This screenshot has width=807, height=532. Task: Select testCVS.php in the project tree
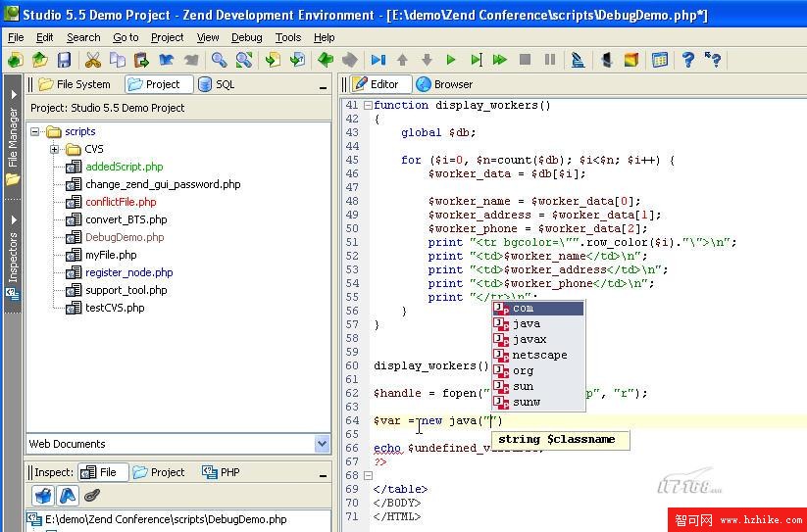[x=115, y=308]
